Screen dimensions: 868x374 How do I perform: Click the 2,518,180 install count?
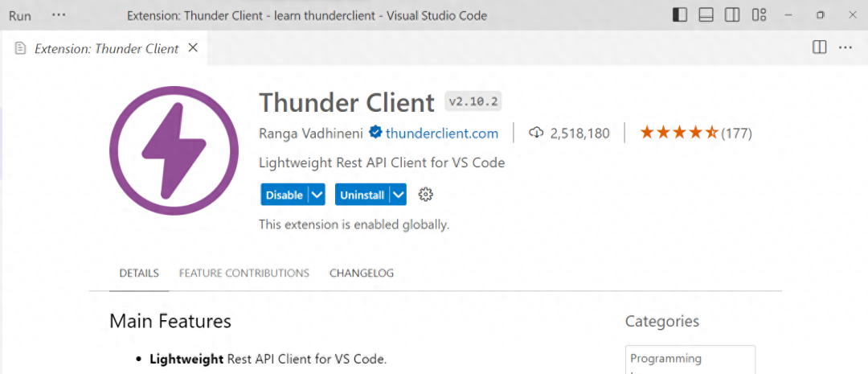coord(579,133)
